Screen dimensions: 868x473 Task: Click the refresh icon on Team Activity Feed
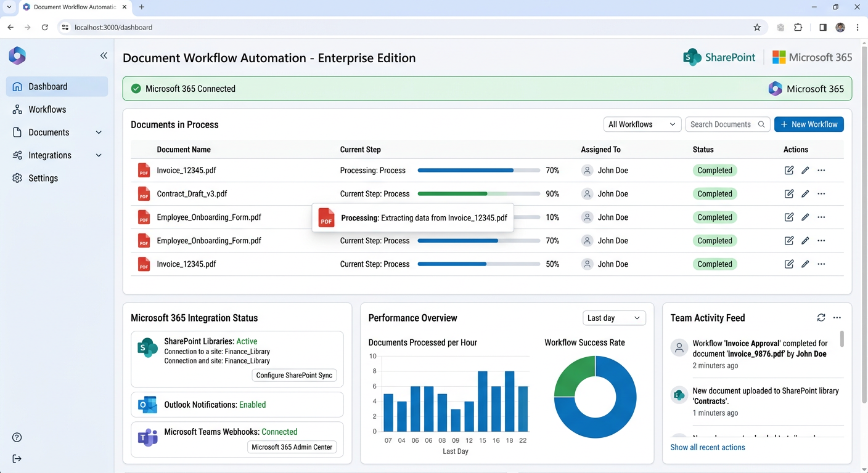(821, 317)
